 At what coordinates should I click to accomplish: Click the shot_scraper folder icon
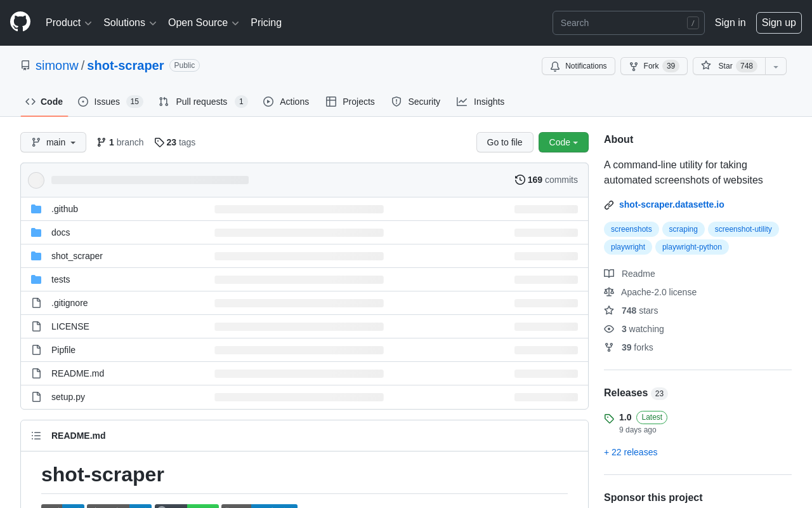point(36,256)
